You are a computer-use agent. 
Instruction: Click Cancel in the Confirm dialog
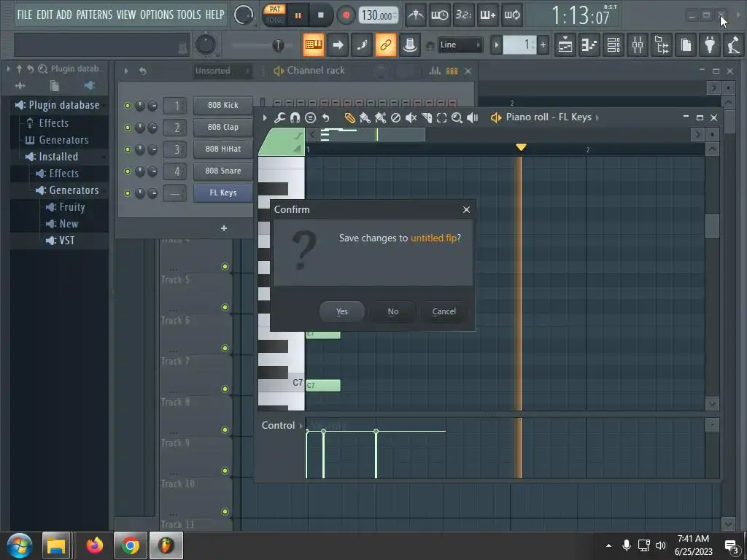click(x=444, y=311)
